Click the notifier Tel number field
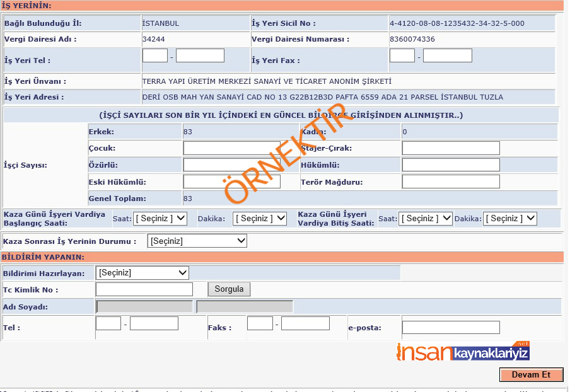Viewport: 570px width, 392px height. coord(154,323)
